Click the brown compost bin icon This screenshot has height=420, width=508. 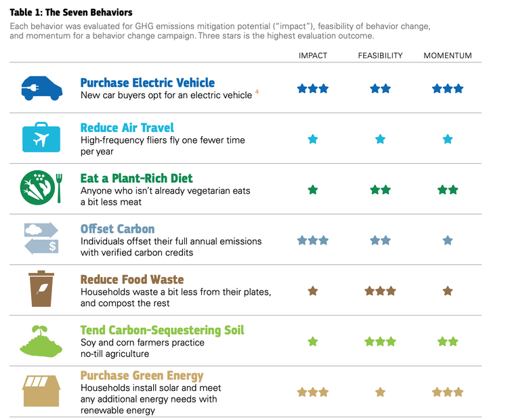pyautogui.click(x=41, y=289)
